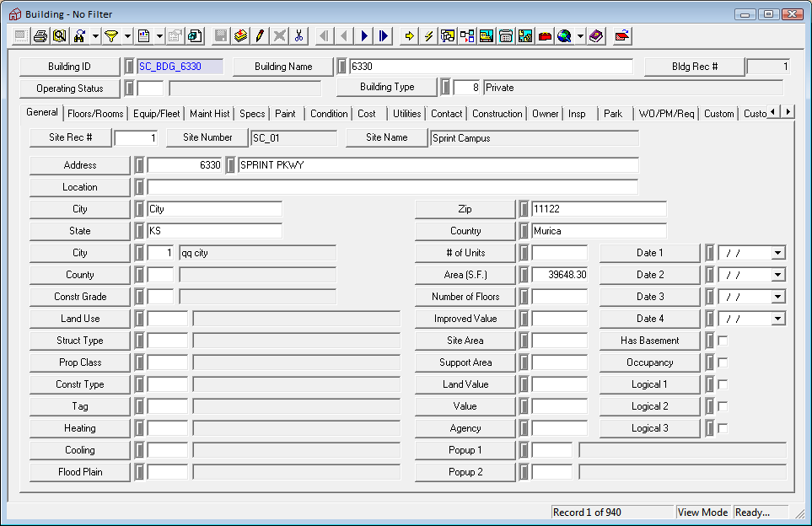Click the binoculars find icon
This screenshot has height=526, width=812.
tap(79, 36)
